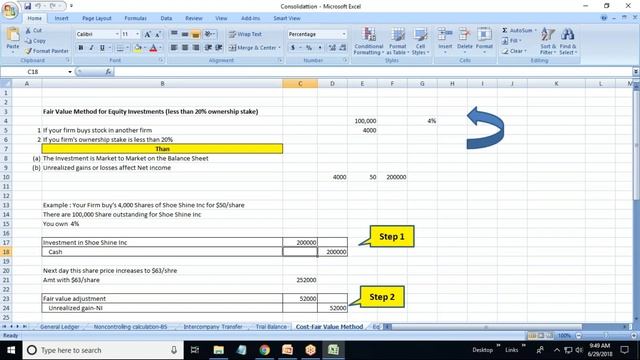Screen dimensions: 640x360
Task: Select top vertical alignment
Action: 174,34
